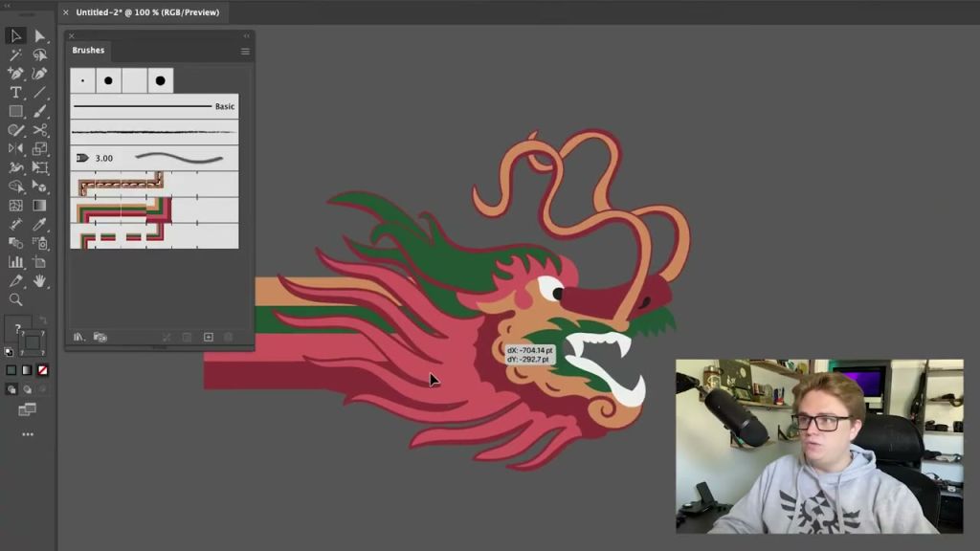
Task: Open the Libraries panel icon in Brushes
Action: coord(100,338)
